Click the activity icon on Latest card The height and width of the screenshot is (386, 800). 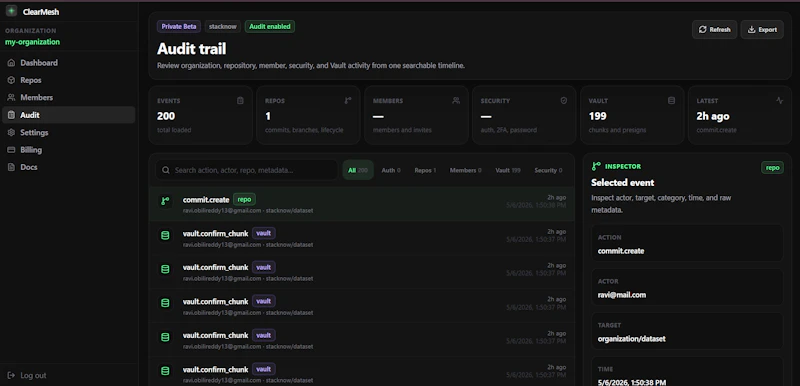[x=780, y=100]
